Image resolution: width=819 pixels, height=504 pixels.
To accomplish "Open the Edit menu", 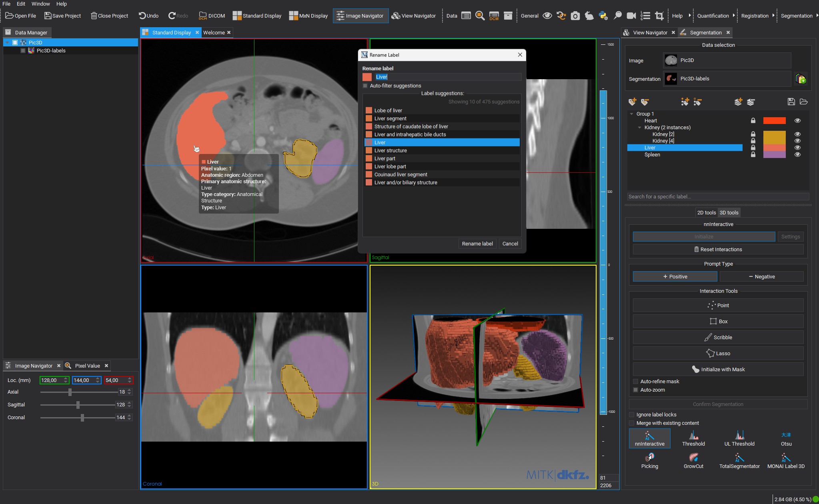I will point(20,4).
